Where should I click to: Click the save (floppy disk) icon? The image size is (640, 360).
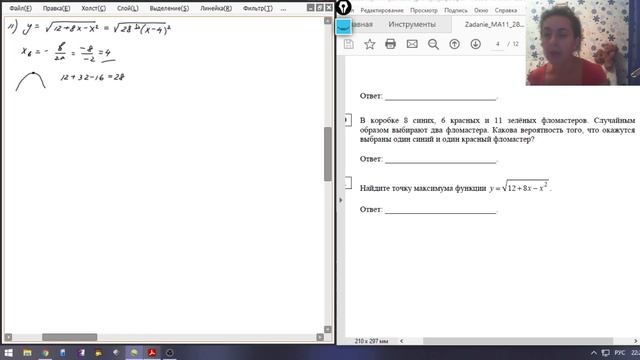point(349,44)
